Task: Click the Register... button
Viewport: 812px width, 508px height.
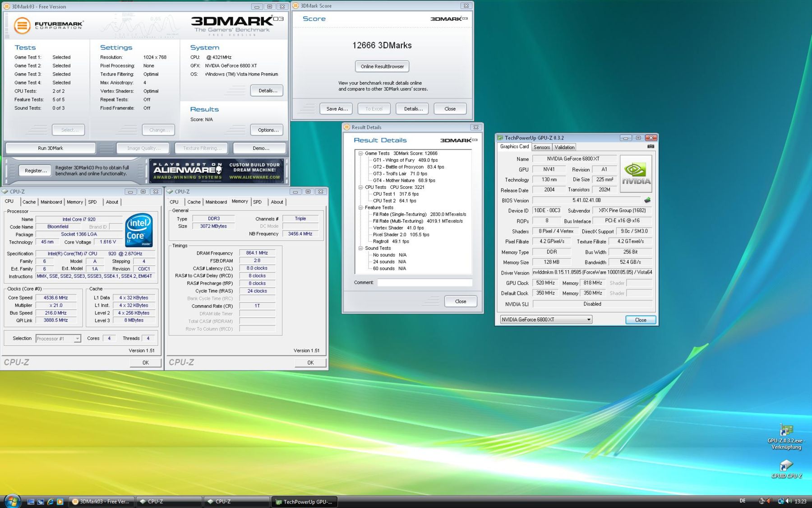Action: coord(36,171)
